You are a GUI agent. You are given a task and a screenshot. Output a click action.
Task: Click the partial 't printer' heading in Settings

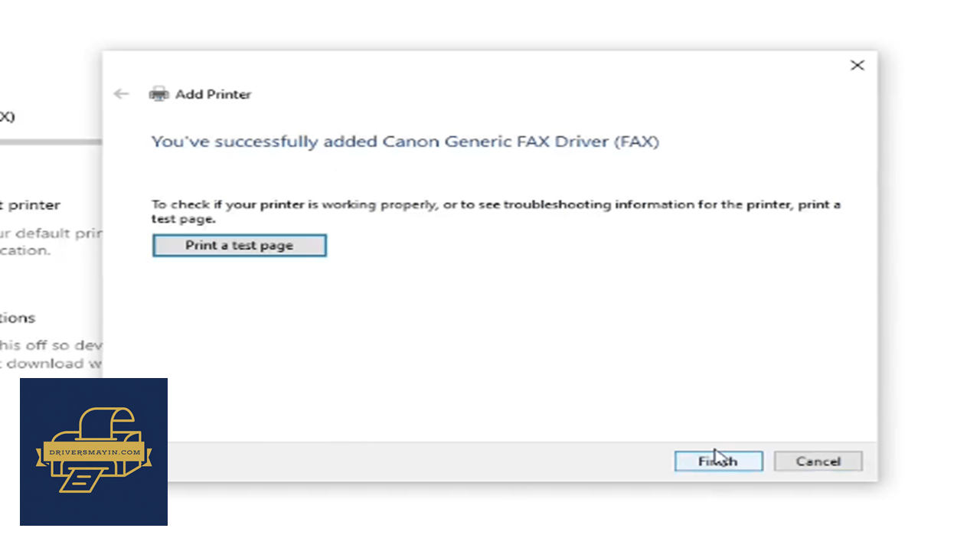[x=30, y=205]
